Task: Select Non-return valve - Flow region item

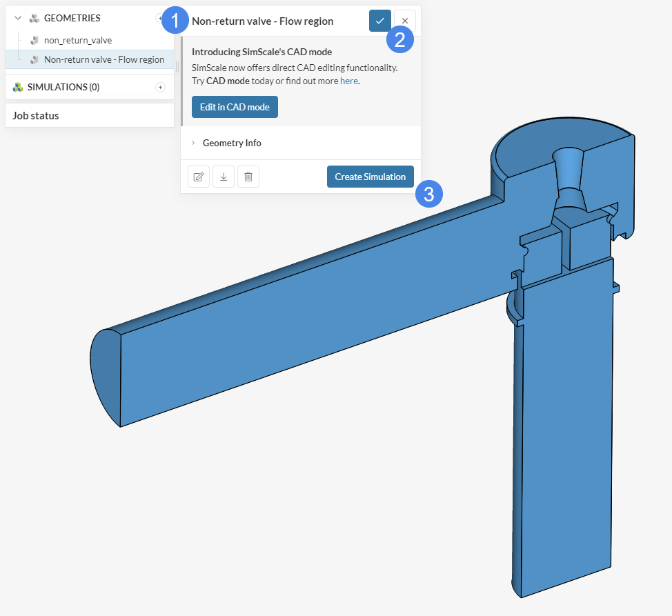Action: tap(90, 59)
